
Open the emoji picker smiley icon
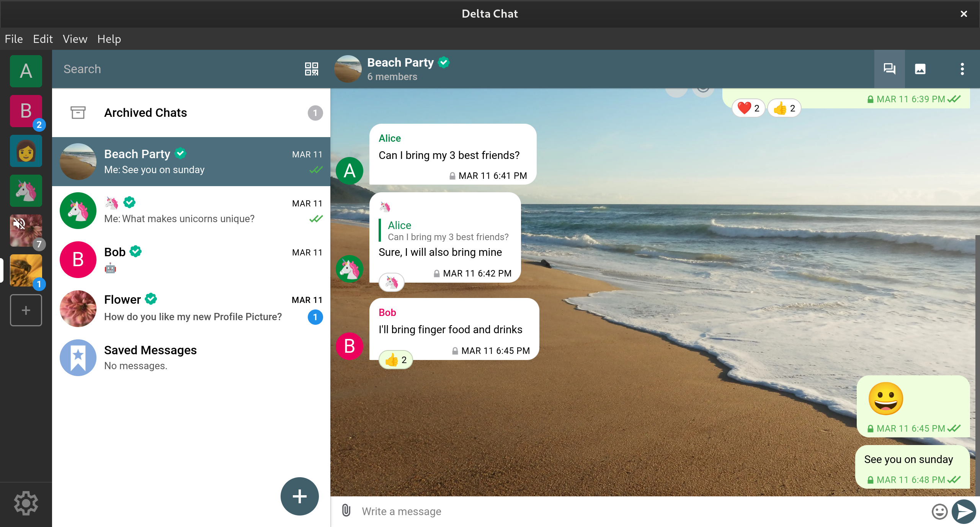939,511
